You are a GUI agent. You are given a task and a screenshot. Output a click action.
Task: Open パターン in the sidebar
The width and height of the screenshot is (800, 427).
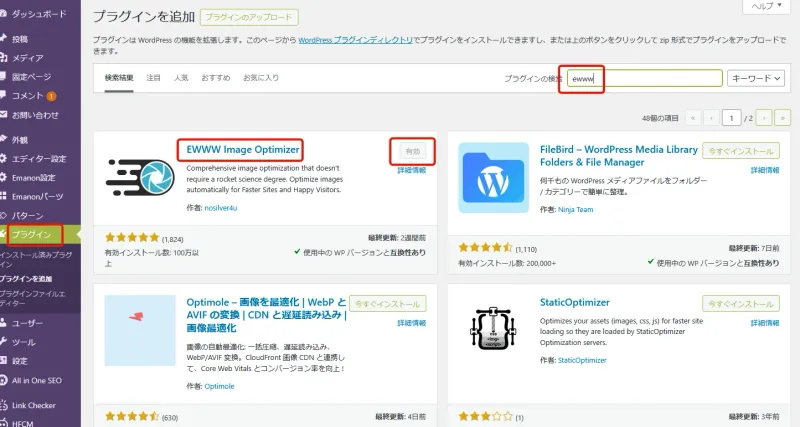click(x=28, y=215)
